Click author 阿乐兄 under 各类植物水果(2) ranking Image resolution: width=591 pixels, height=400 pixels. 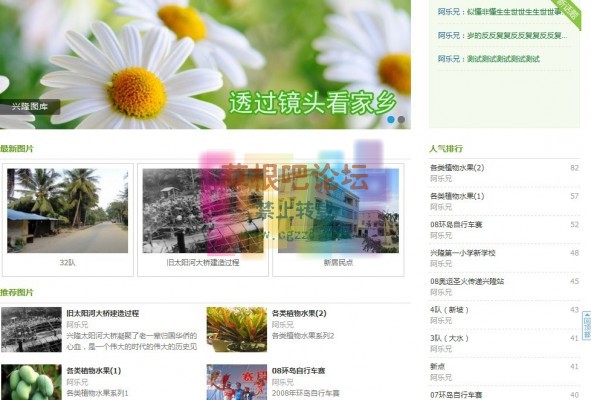click(441, 179)
